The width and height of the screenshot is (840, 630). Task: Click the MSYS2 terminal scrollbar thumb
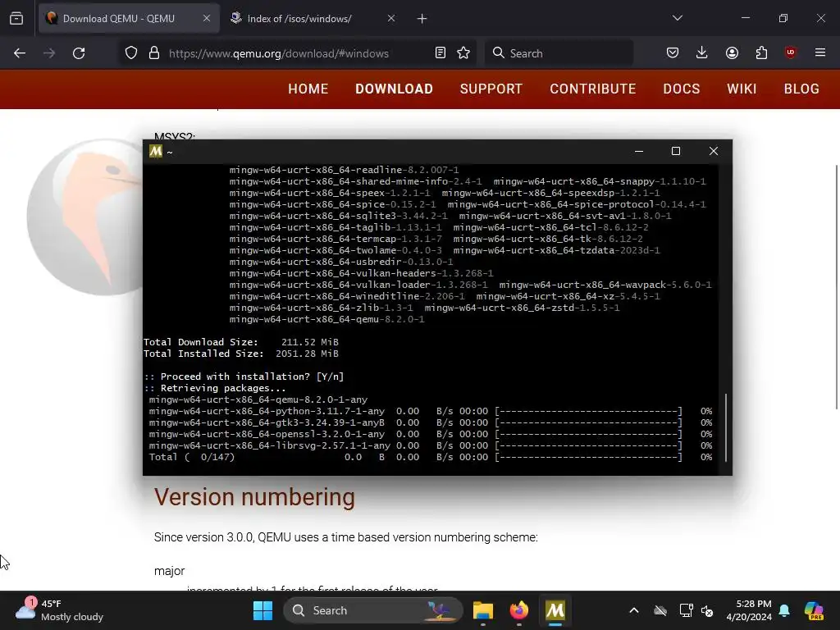[x=726, y=427]
